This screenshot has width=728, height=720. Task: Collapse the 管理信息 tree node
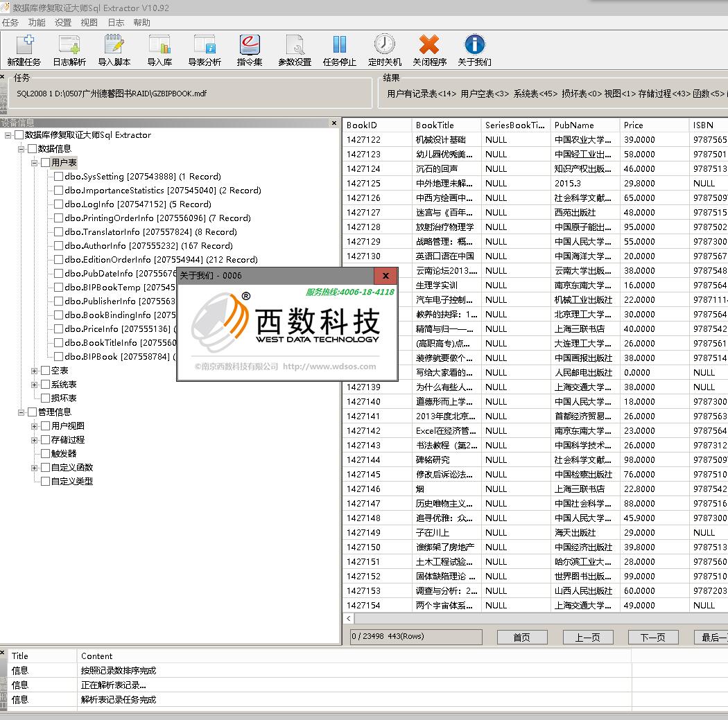[21, 412]
